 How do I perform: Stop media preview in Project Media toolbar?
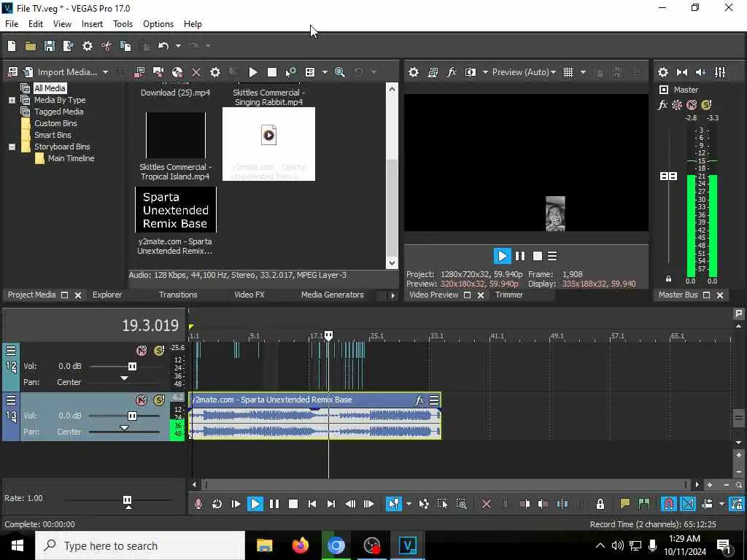tap(272, 72)
